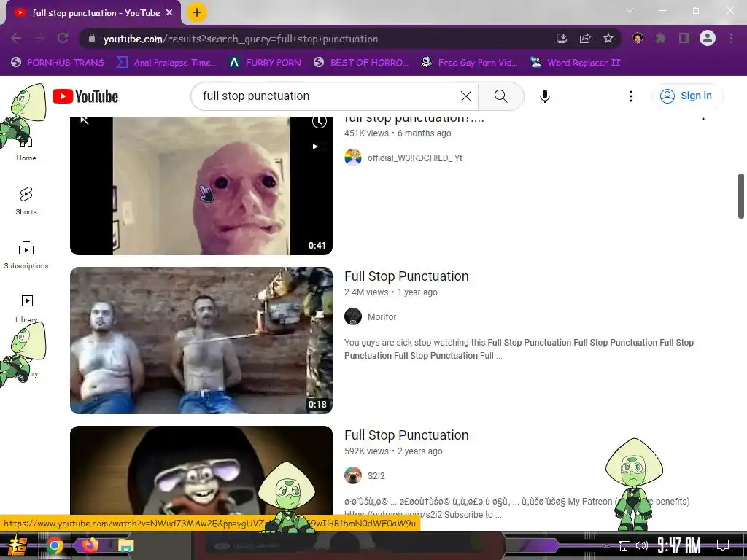Search with voice microphone icon

click(544, 96)
